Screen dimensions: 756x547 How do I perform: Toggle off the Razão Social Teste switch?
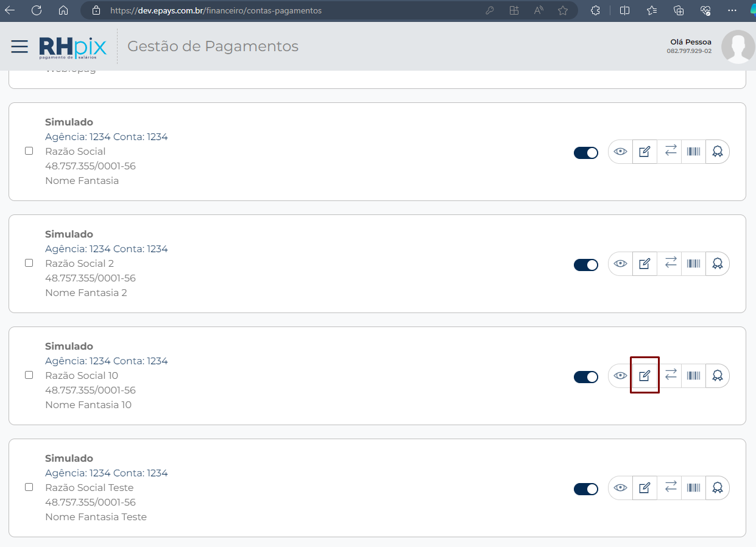(586, 489)
